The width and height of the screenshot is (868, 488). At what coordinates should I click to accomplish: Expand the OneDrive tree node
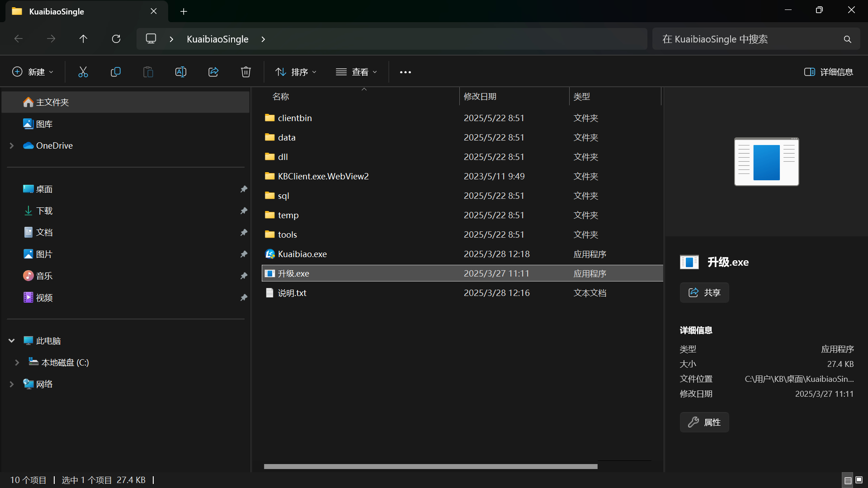pos(12,145)
